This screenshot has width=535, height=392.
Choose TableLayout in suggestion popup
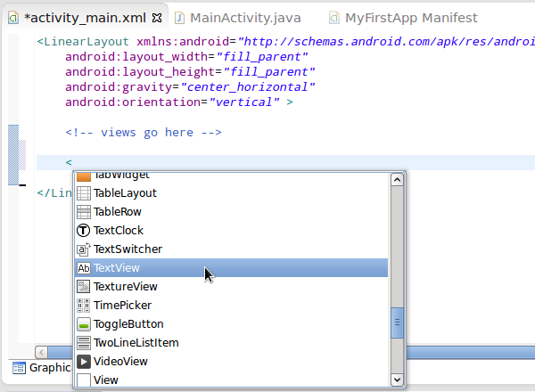(x=231, y=193)
